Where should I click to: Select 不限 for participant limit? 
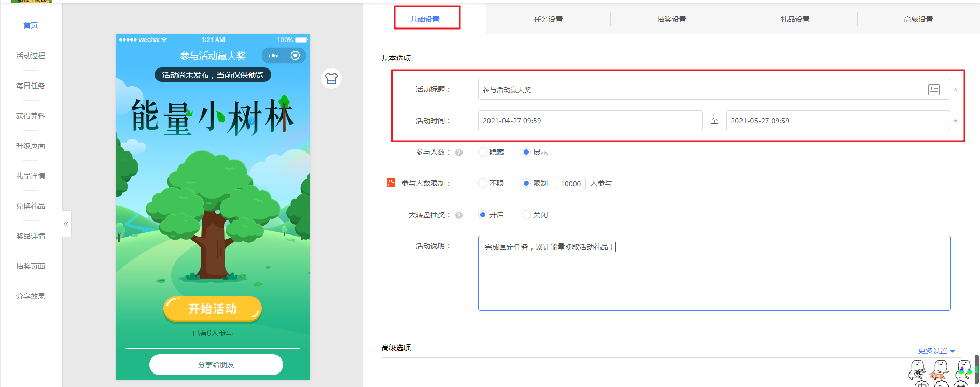click(483, 183)
